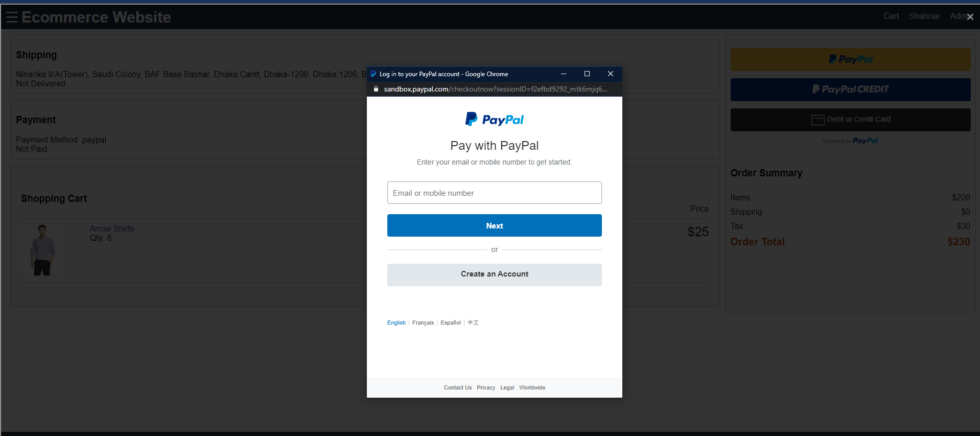Select Español language link

[x=451, y=323]
